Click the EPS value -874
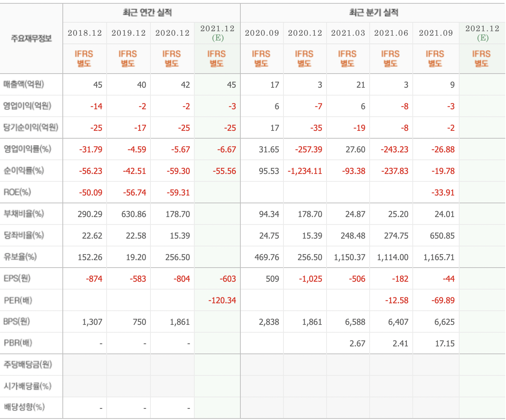Viewport: 506px width, 420px height. pyautogui.click(x=94, y=279)
